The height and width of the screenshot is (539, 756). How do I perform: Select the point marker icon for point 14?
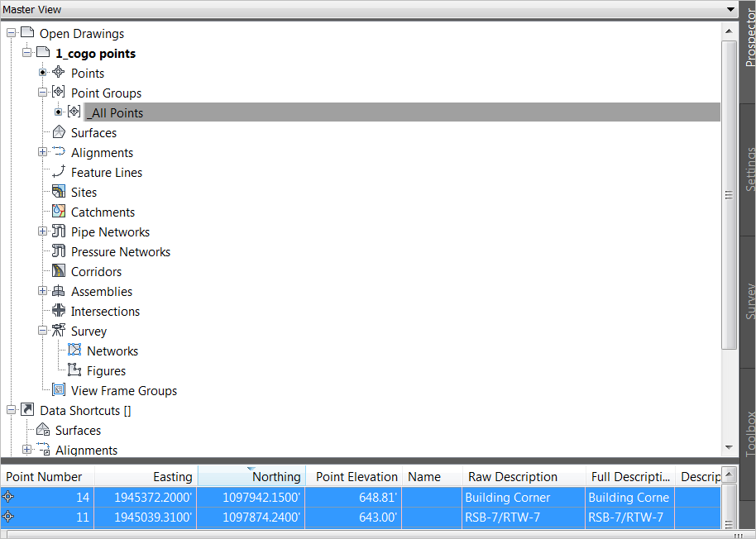click(7, 497)
